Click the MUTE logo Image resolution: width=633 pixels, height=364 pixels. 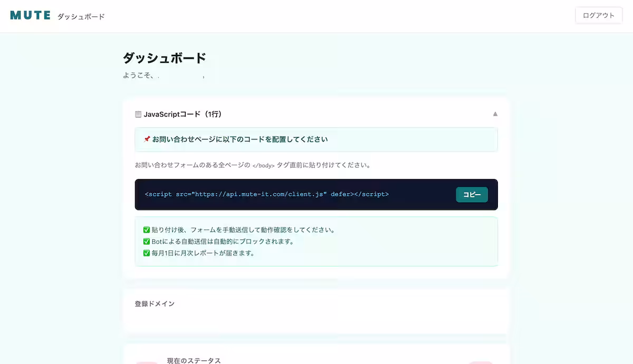(30, 15)
